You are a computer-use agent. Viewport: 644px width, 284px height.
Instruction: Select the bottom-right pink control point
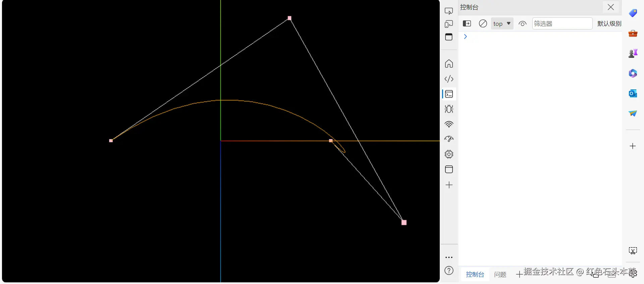click(x=404, y=222)
